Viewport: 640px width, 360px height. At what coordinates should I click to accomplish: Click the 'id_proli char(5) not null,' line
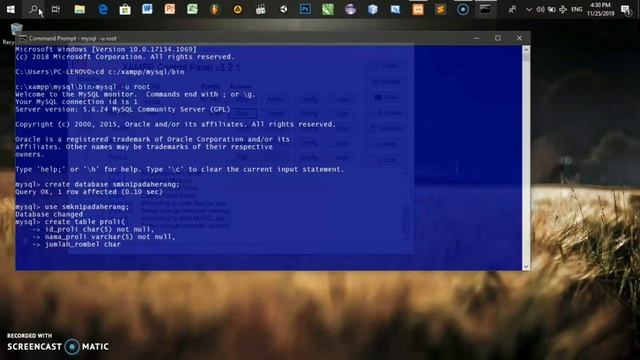(x=93, y=229)
